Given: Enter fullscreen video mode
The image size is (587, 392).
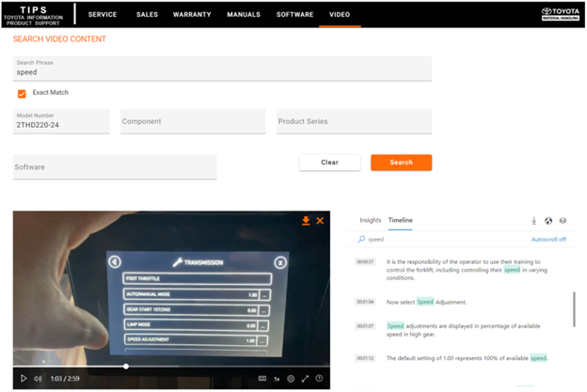Looking at the screenshot, I should (305, 379).
